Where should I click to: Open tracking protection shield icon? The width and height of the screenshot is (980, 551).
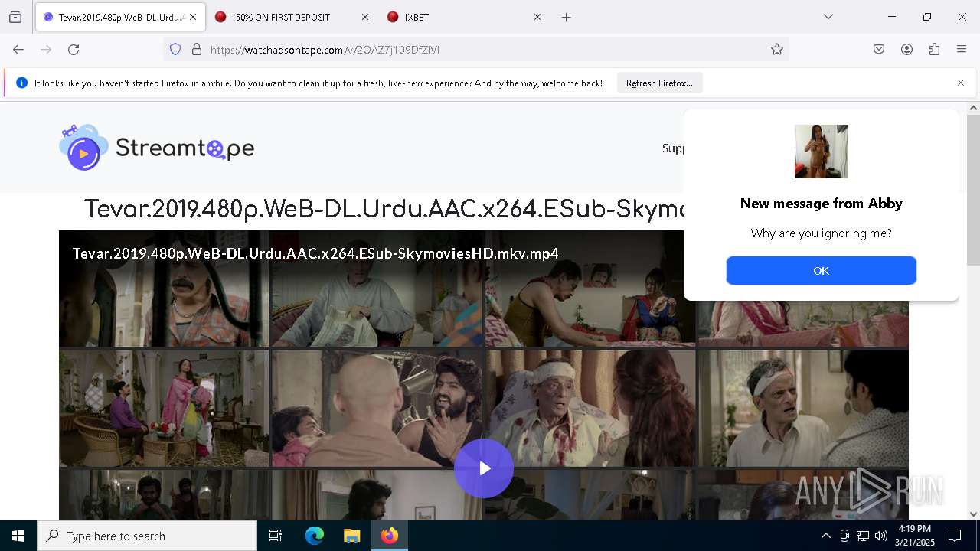(175, 50)
